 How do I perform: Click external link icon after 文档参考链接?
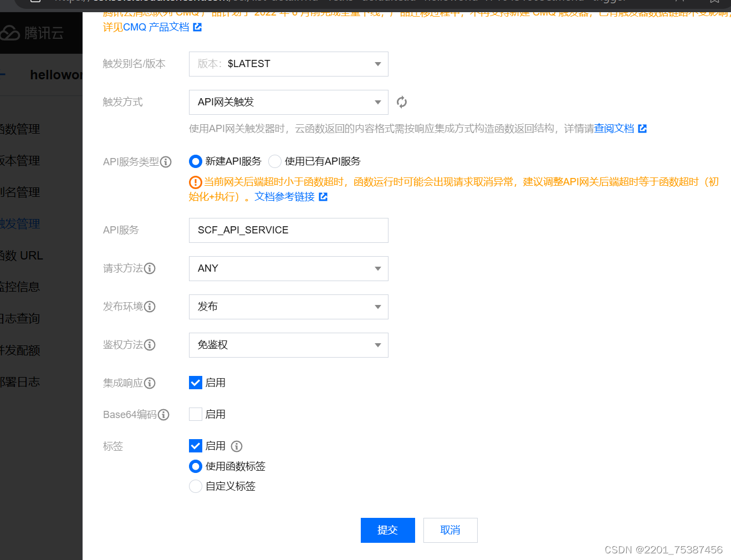pos(323,197)
